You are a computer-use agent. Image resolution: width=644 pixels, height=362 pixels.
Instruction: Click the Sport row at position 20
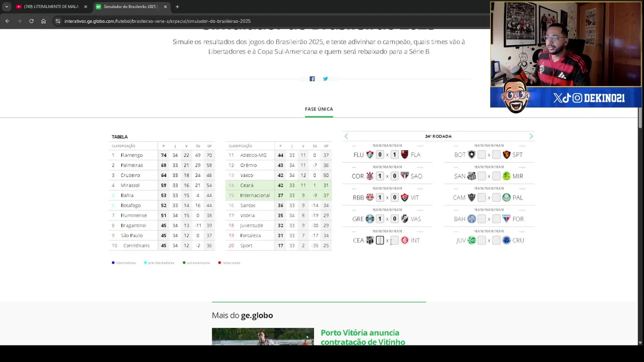coord(279,245)
